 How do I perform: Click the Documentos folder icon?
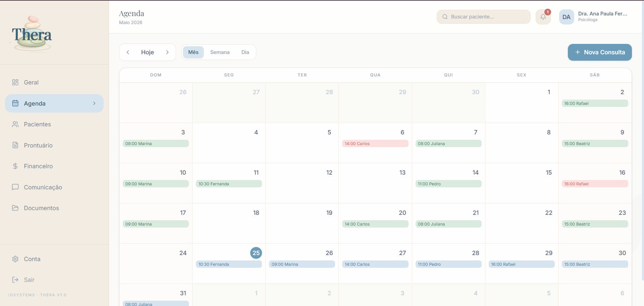pos(15,208)
